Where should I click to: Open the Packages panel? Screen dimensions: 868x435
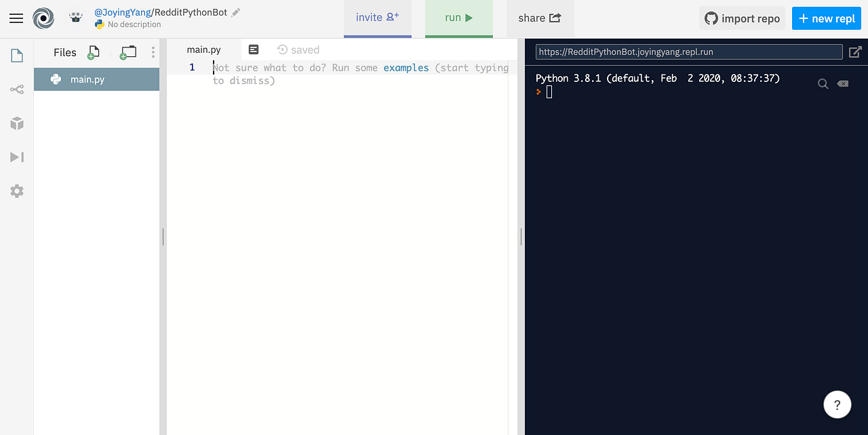pos(16,123)
